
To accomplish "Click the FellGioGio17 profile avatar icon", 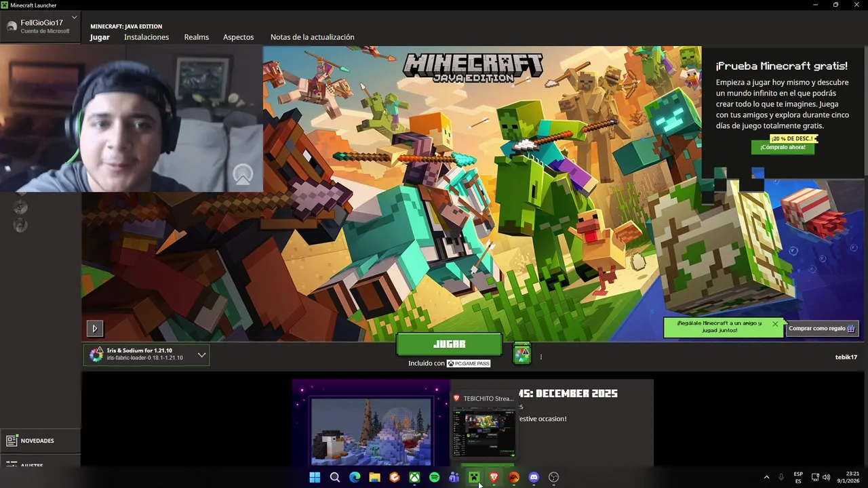I will tap(12, 26).
